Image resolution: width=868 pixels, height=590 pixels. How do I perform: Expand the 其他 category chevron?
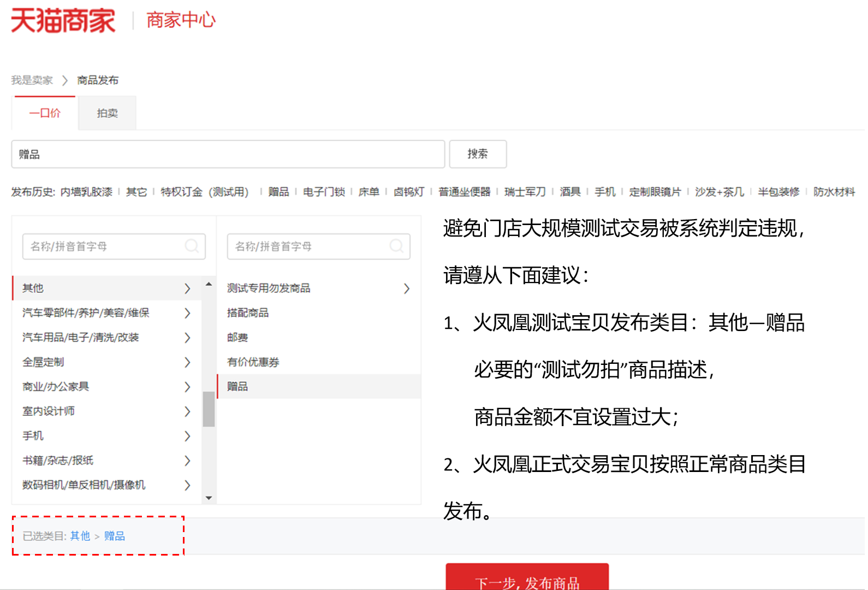tap(187, 288)
